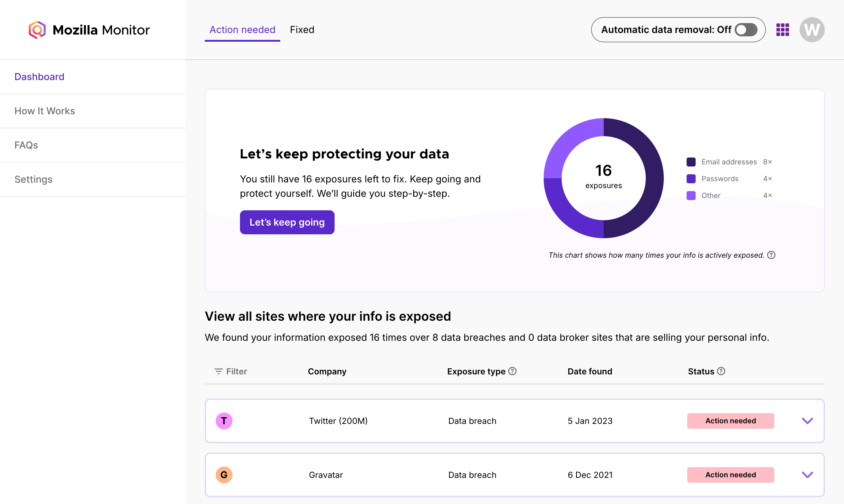Click the Exposure type help icon

click(512, 371)
